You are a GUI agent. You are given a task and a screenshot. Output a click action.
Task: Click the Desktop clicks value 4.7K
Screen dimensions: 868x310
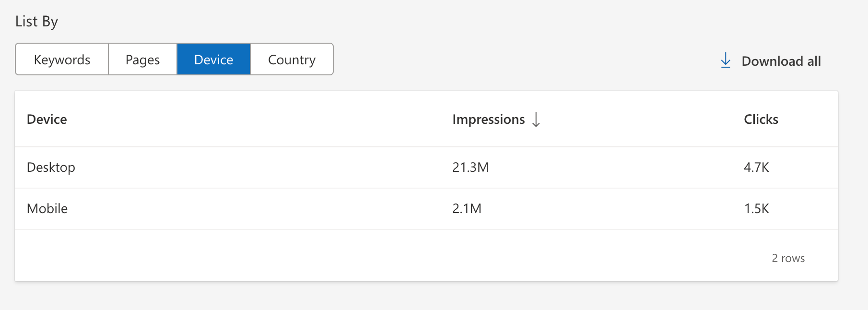point(756,167)
